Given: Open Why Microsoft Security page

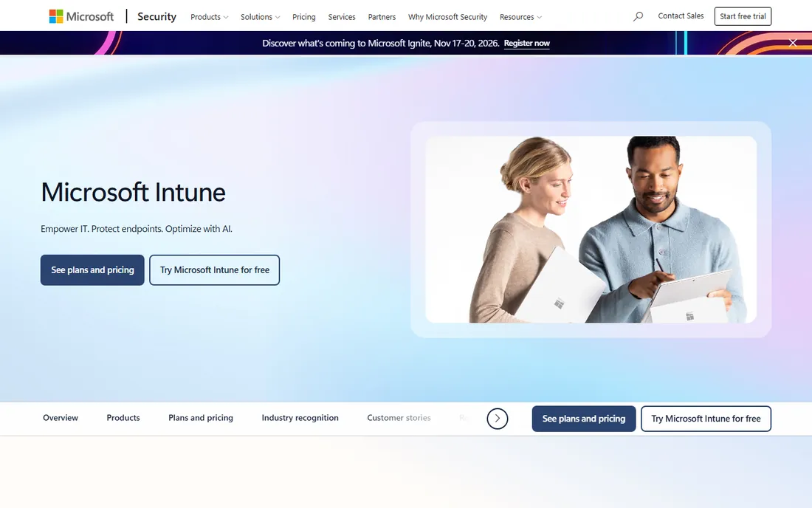Looking at the screenshot, I should pyautogui.click(x=447, y=17).
